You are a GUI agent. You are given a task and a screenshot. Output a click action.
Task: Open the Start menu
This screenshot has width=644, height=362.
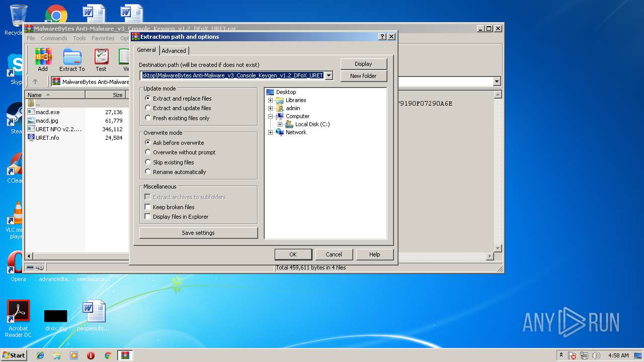pos(14,355)
